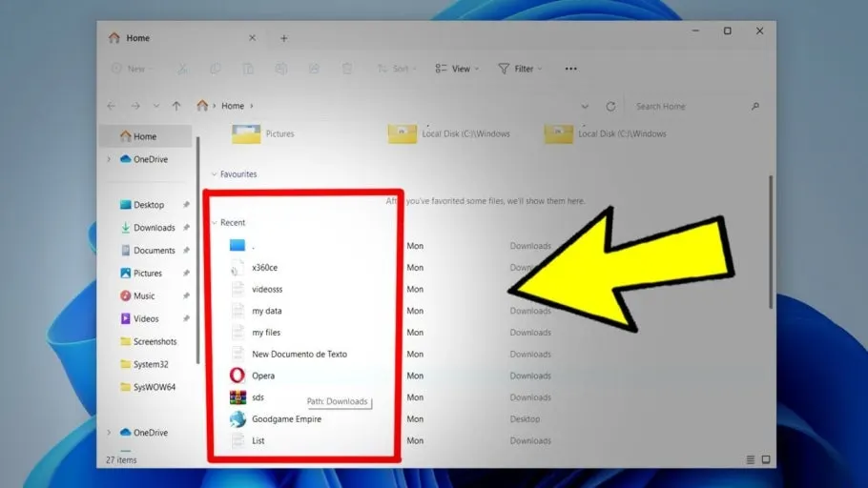
Task: Go up one folder level arrow
Action: (176, 106)
